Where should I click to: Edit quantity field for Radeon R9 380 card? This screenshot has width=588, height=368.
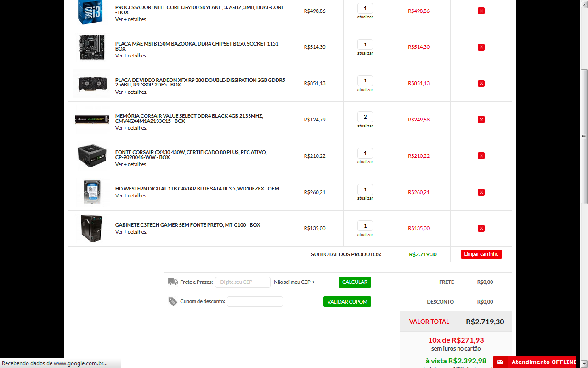pyautogui.click(x=365, y=80)
